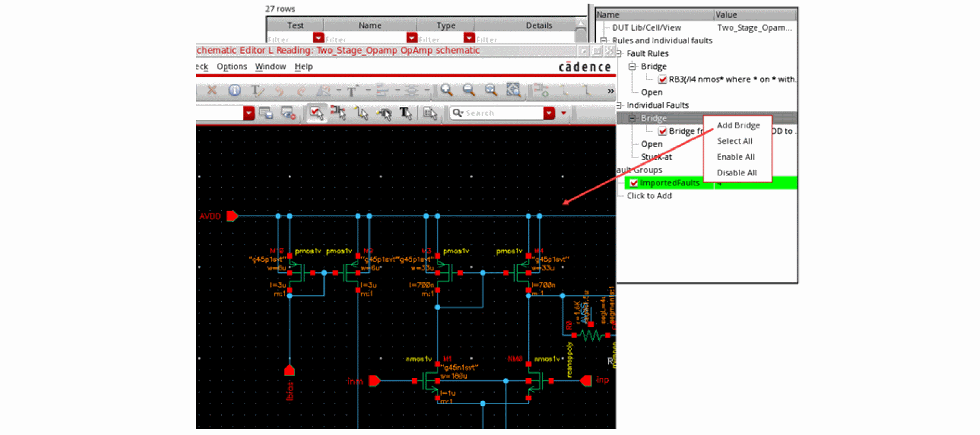The image size is (980, 435).
Task: Click the blue Properties info icon
Action: pyautogui.click(x=235, y=90)
